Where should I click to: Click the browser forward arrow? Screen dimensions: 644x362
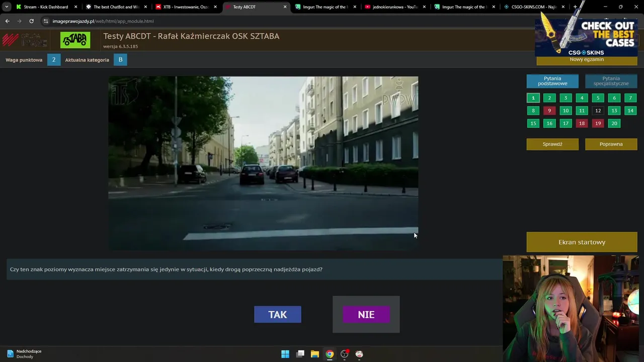coord(19,21)
